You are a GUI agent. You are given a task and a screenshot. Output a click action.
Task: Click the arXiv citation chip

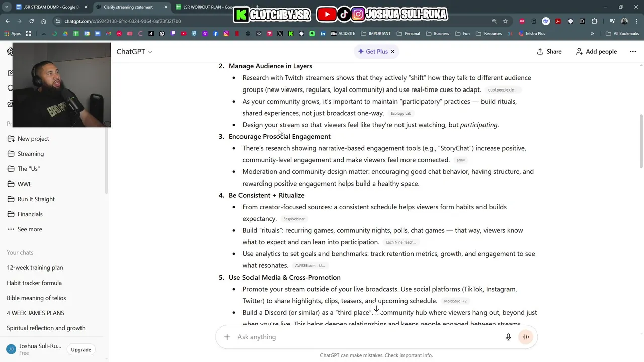pos(461,160)
